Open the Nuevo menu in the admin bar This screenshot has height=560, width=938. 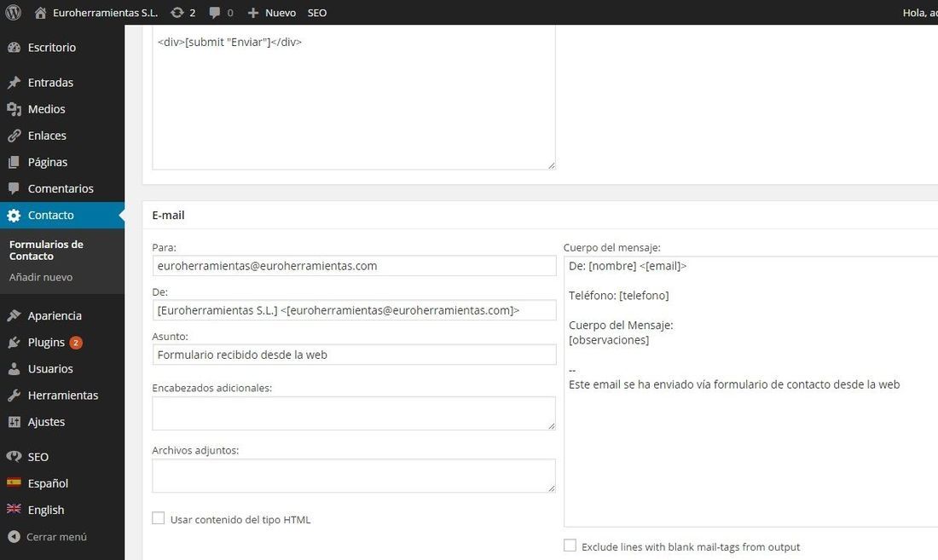[x=281, y=13]
